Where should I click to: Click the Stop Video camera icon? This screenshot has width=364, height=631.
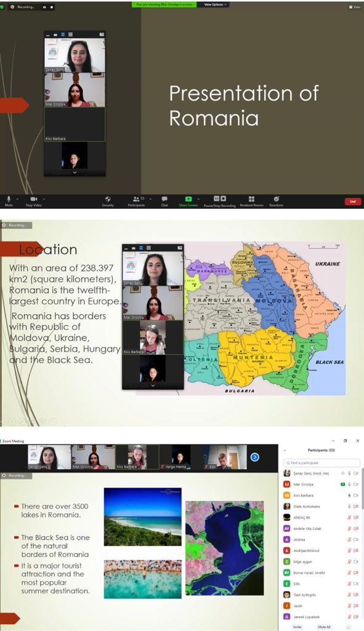pyautogui.click(x=34, y=199)
